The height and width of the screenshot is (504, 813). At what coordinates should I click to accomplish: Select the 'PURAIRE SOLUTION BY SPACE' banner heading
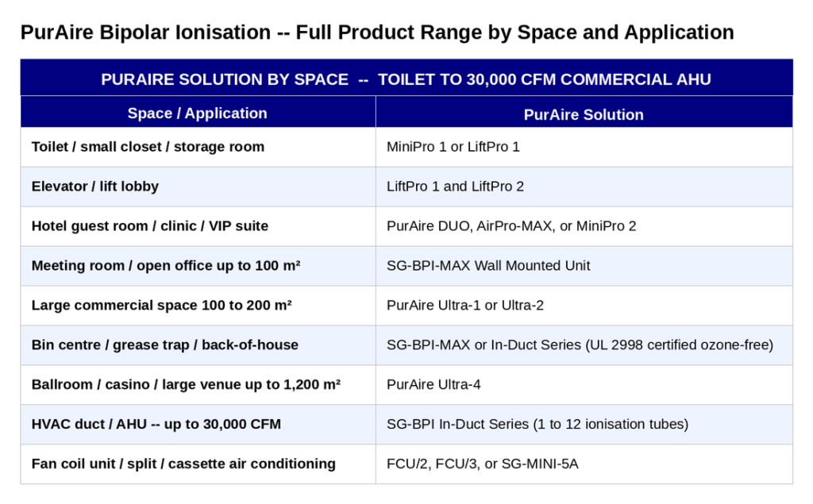pyautogui.click(x=406, y=79)
